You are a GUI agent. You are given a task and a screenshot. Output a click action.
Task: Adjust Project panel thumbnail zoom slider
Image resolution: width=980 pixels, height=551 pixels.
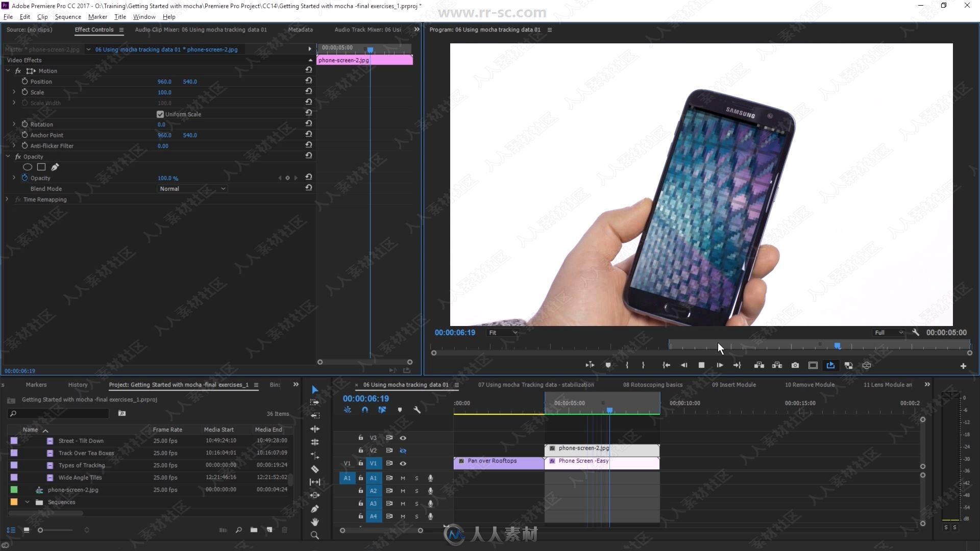[x=40, y=530]
